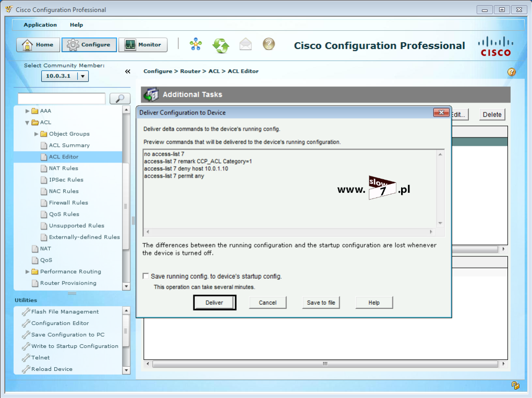This screenshot has height=398, width=532.
Task: Click the search input field in left pane
Action: click(x=62, y=98)
